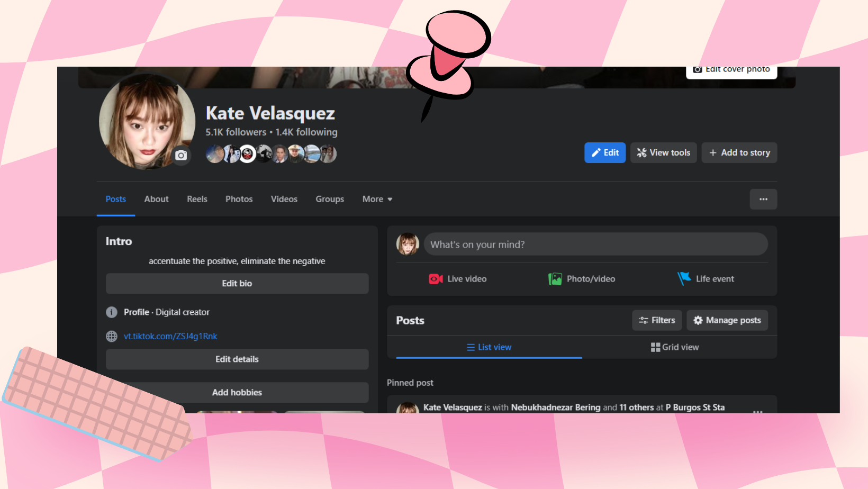Click the Edit bio button
This screenshot has height=489, width=868.
tap(237, 283)
